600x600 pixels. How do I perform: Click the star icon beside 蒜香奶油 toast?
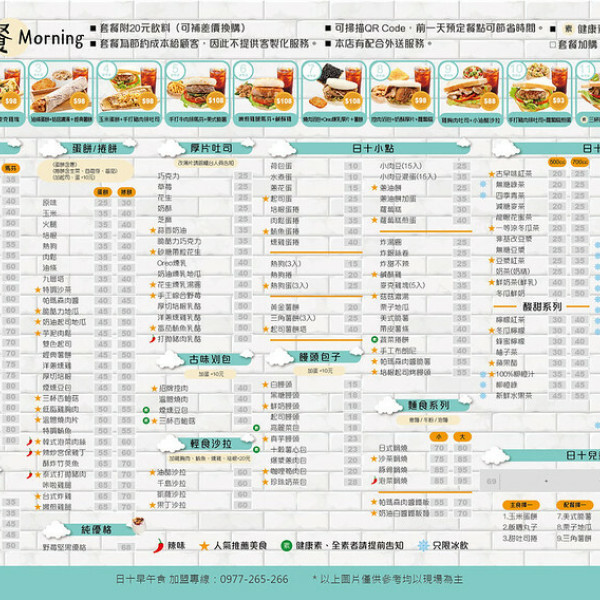pos(151,230)
